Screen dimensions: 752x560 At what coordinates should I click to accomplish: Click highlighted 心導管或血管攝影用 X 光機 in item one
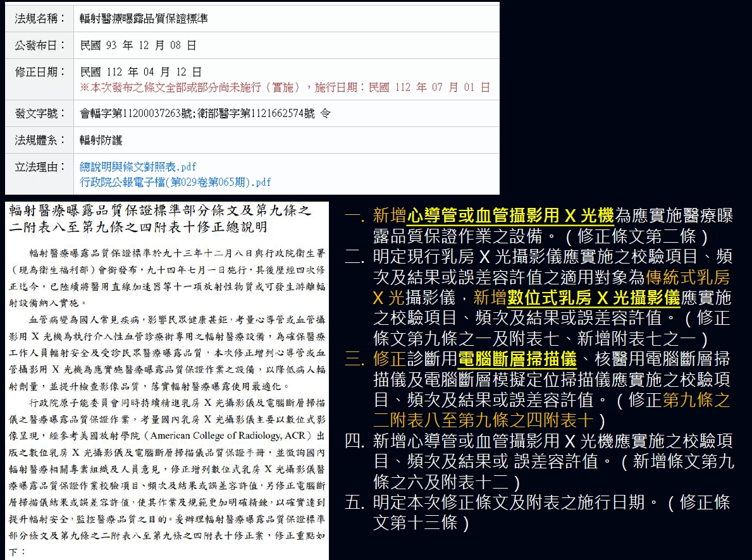point(510,217)
